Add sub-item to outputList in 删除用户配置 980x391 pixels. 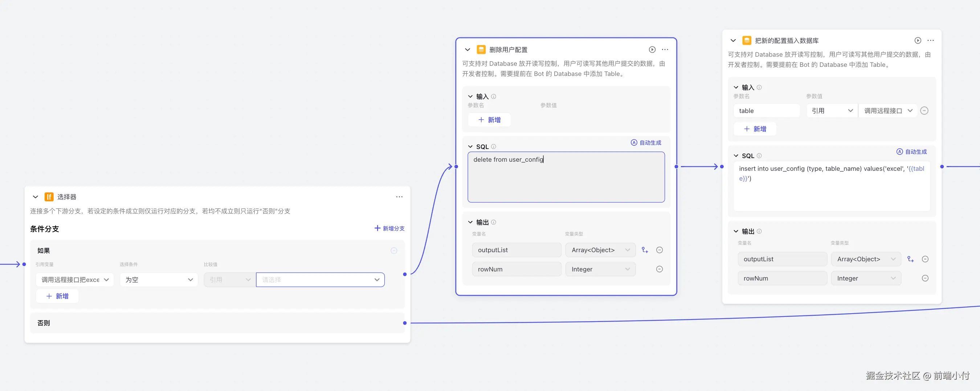645,250
